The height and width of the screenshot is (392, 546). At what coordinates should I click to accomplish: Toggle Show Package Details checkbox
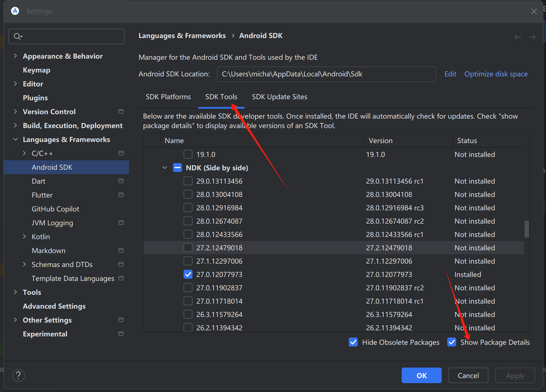pyautogui.click(x=452, y=342)
